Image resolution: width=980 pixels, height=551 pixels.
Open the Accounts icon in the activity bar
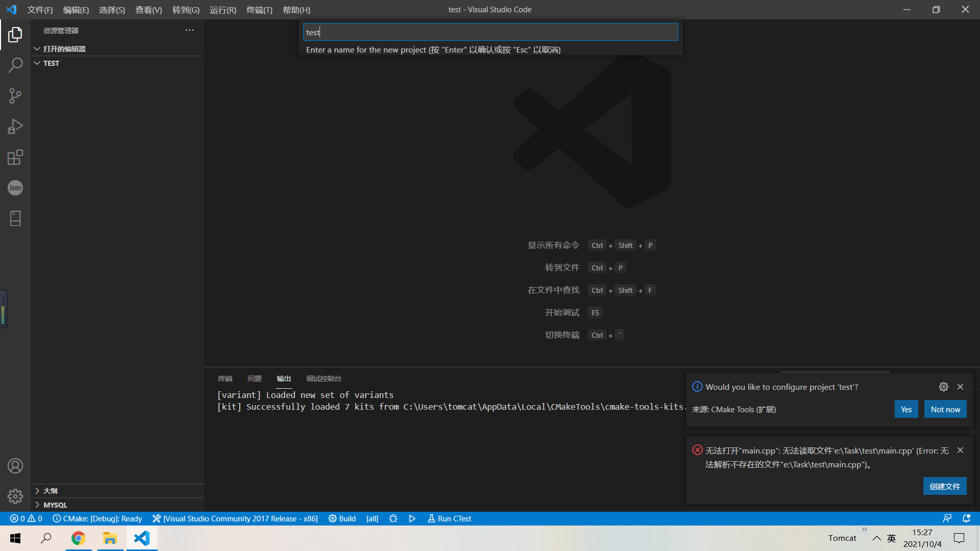(x=15, y=465)
